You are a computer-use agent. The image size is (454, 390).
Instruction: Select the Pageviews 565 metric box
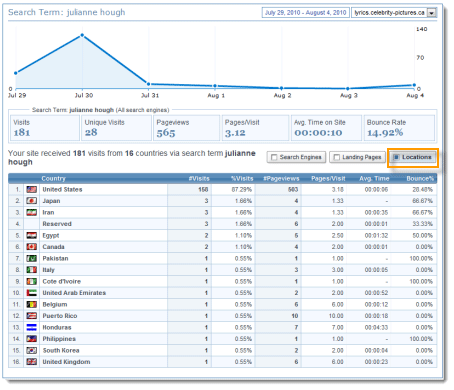tap(187, 128)
